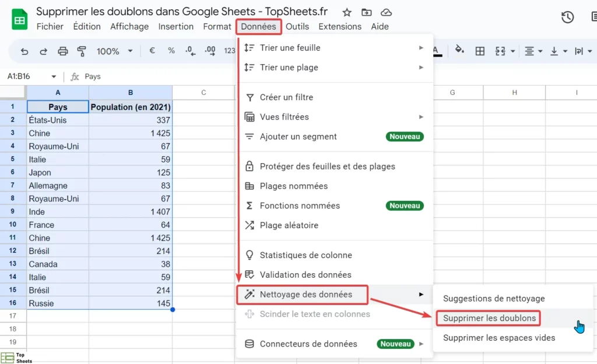Select column A header
The width and height of the screenshot is (597, 364).
pos(58,93)
